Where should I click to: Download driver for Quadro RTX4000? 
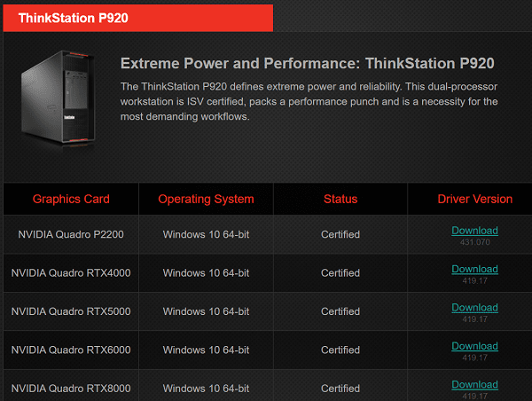tap(474, 269)
